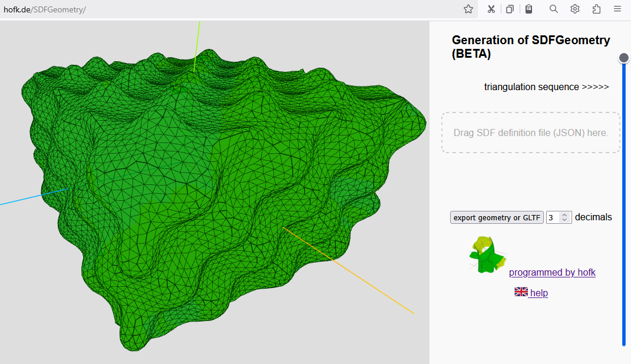This screenshot has height=364, width=631.
Task: Click the blue vertical slider track
Action: (x=624, y=201)
